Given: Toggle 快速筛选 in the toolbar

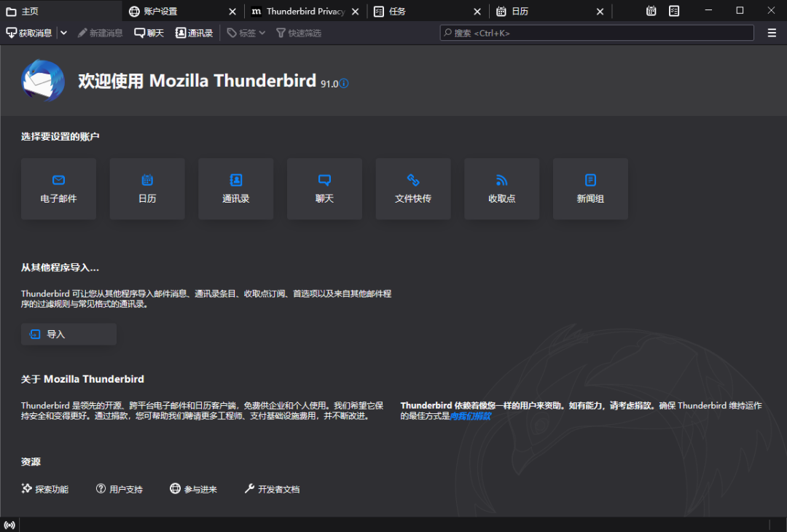Looking at the screenshot, I should click(x=299, y=33).
